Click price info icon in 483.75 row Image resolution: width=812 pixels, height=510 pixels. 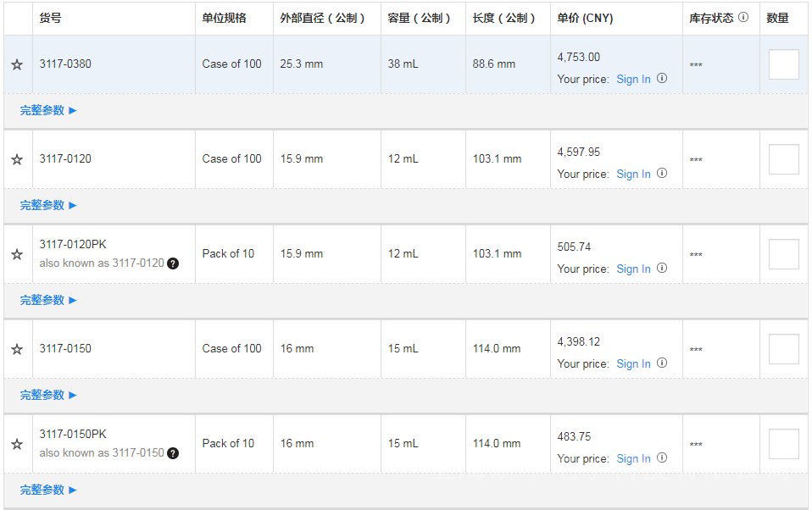click(x=662, y=458)
